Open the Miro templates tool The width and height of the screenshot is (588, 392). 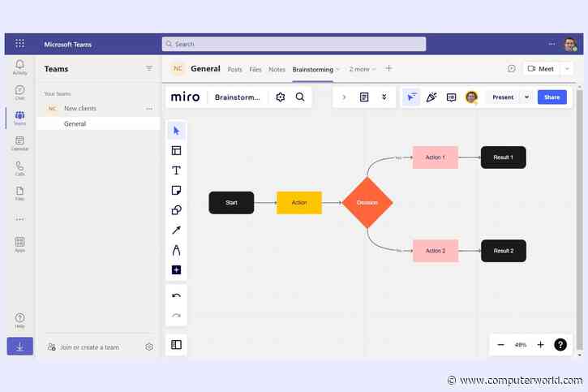pyautogui.click(x=176, y=150)
